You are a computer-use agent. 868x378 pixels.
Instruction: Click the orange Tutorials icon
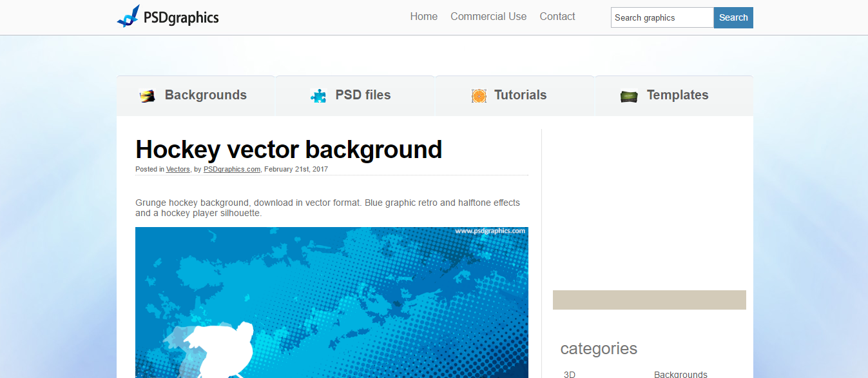(x=479, y=96)
